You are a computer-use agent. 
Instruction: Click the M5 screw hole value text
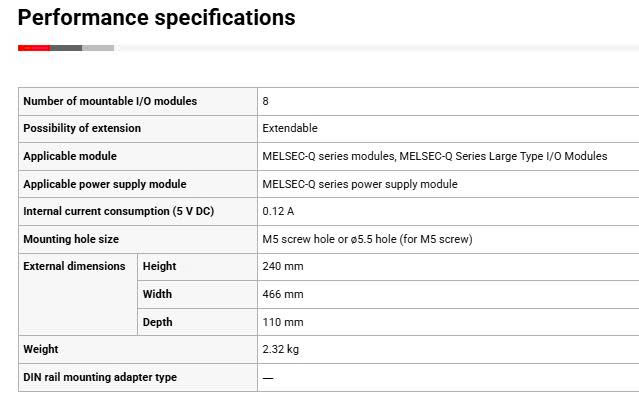367,239
